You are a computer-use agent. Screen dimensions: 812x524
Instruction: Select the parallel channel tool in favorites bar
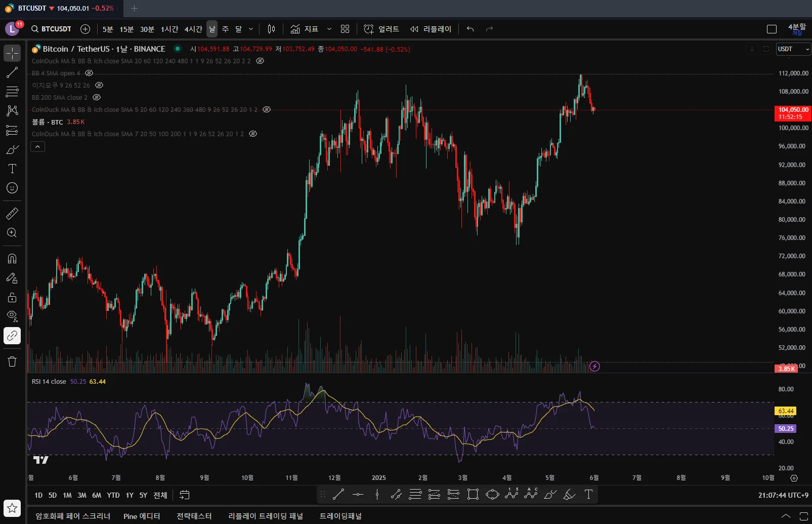point(396,495)
